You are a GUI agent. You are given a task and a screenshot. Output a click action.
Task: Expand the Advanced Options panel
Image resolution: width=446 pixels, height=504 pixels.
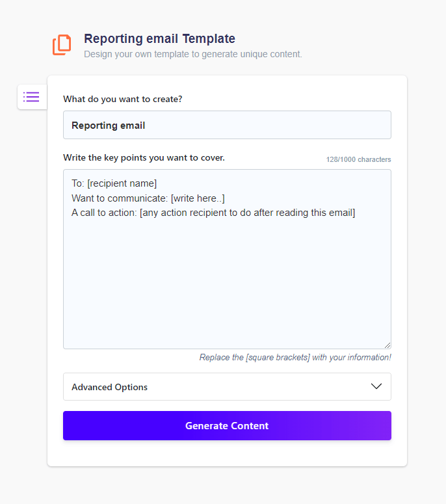tap(227, 387)
